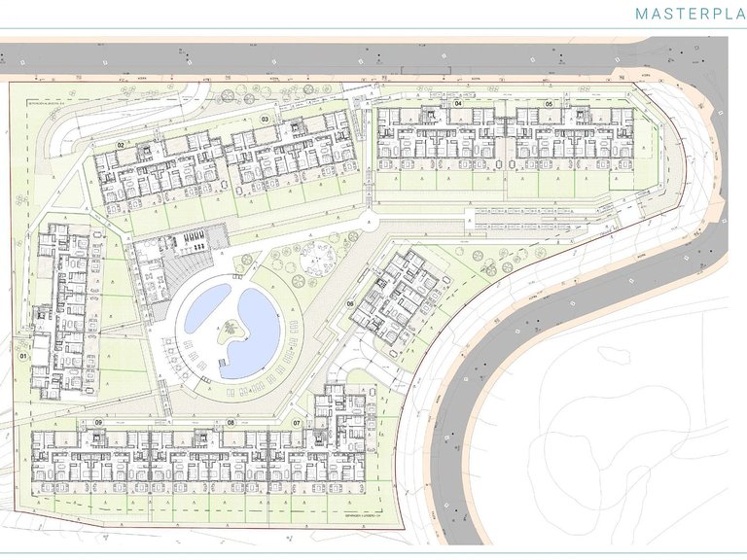This screenshot has width=747, height=560.
Task: Click the small roundabout near block 04
Action: coord(369,222)
